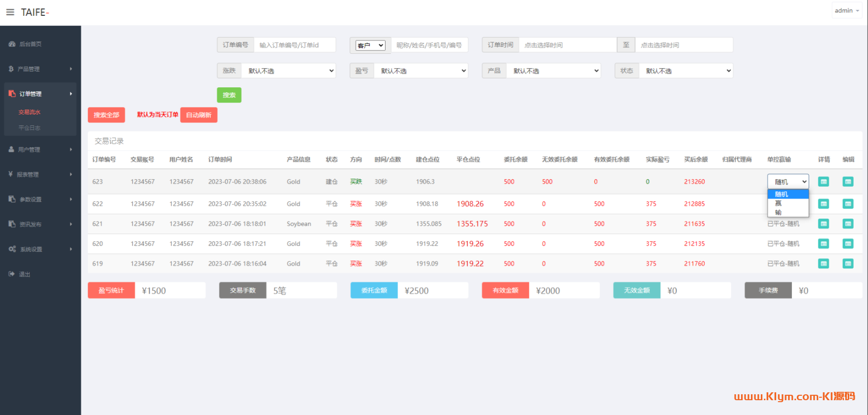Open the 盈亏 filter dropdown
The image size is (868, 415).
[421, 71]
